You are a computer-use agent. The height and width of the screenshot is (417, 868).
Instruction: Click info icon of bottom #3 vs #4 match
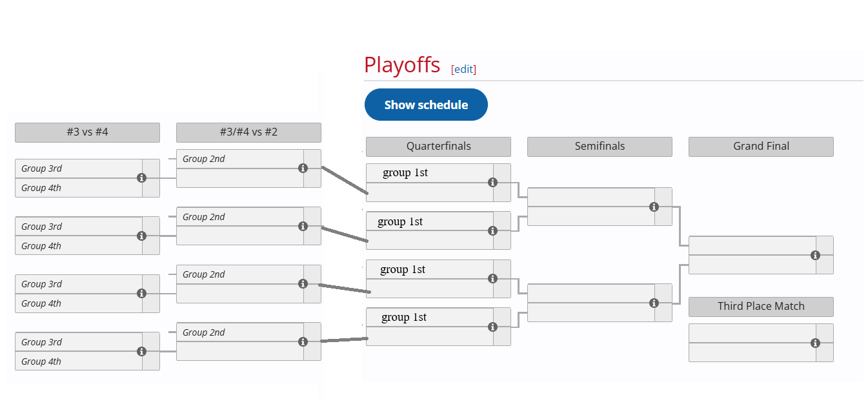[x=141, y=351]
